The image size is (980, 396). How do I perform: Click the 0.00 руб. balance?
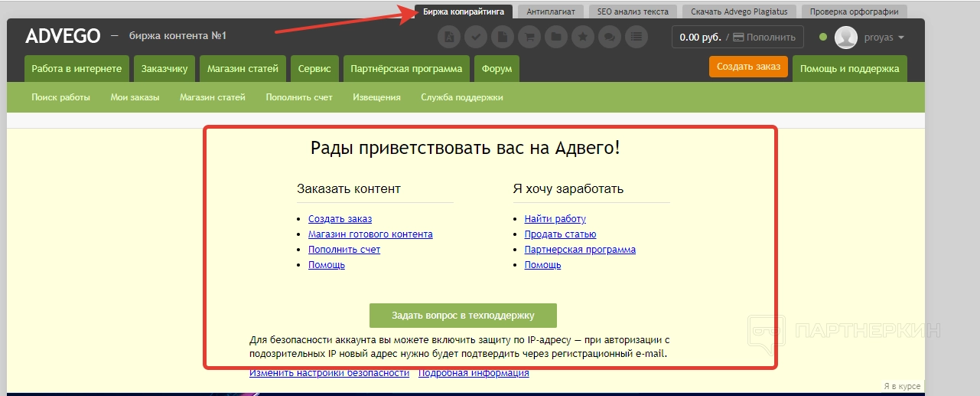701,37
